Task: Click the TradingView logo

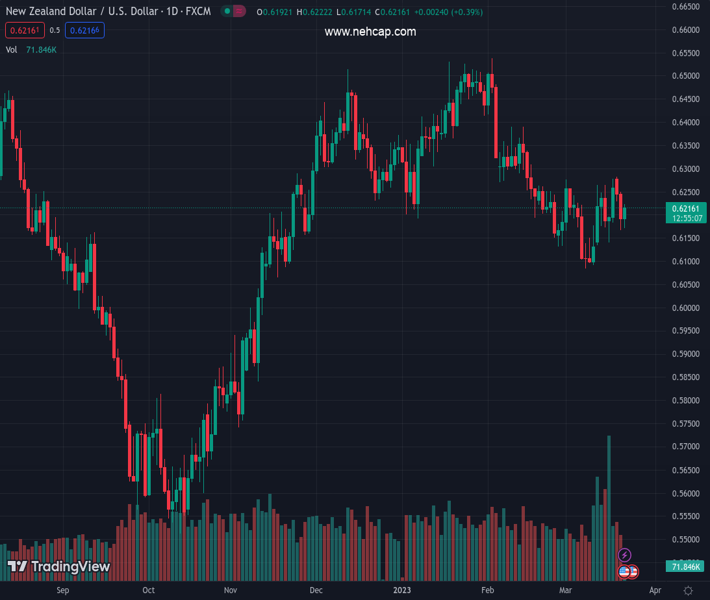Action: pos(58,567)
